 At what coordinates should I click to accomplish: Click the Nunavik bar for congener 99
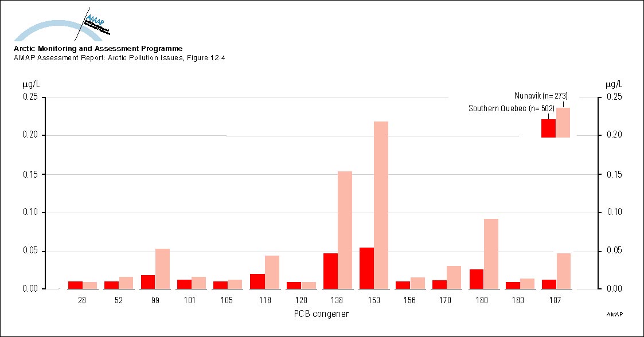(162, 268)
